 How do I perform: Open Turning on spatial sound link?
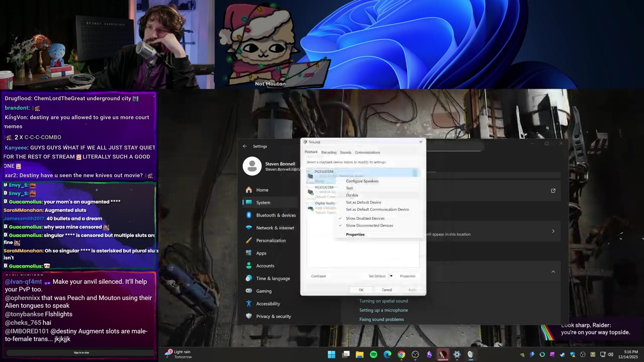tap(383, 301)
